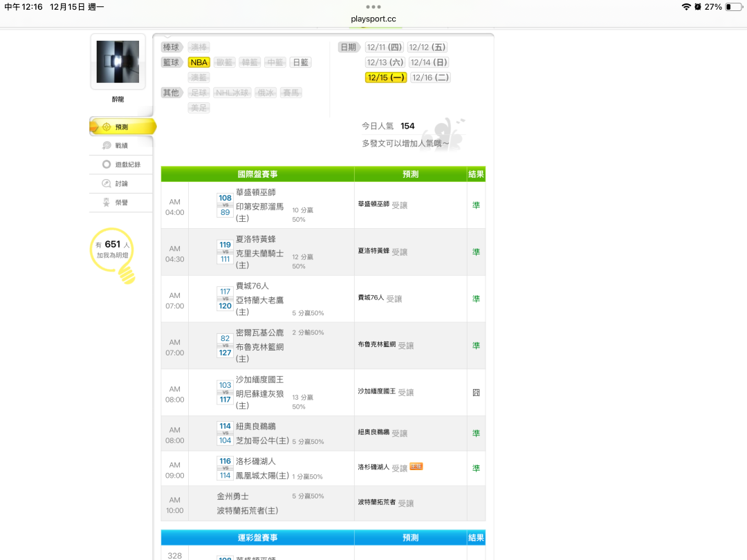The image size is (747, 560).
Task: Select the 日籃 league filter
Action: (299, 62)
